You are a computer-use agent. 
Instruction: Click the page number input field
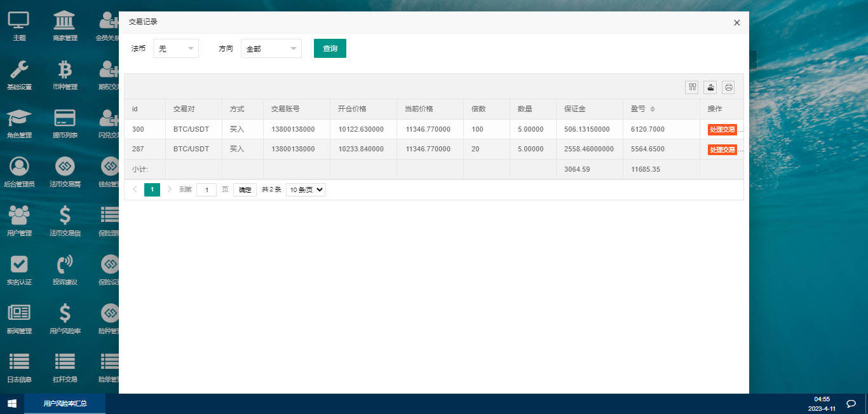[207, 190]
